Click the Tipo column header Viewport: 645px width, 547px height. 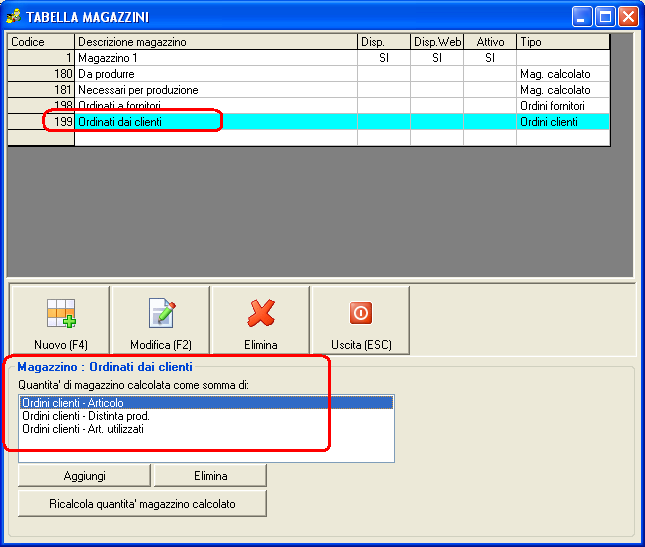(x=563, y=42)
